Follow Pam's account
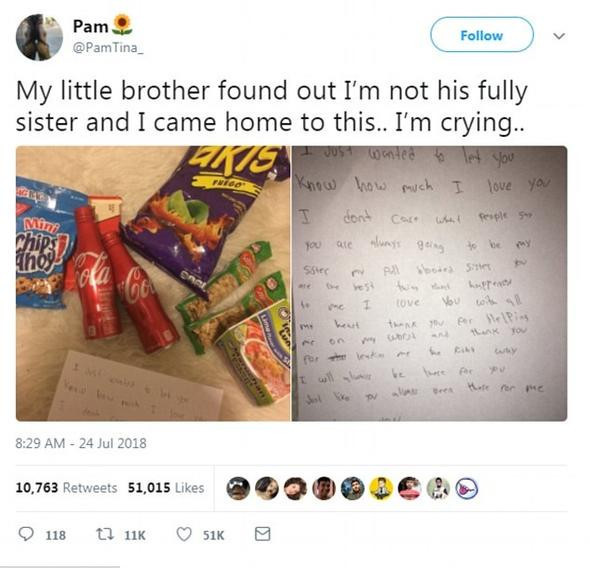Screen dimensions: 590x568 point(482,35)
